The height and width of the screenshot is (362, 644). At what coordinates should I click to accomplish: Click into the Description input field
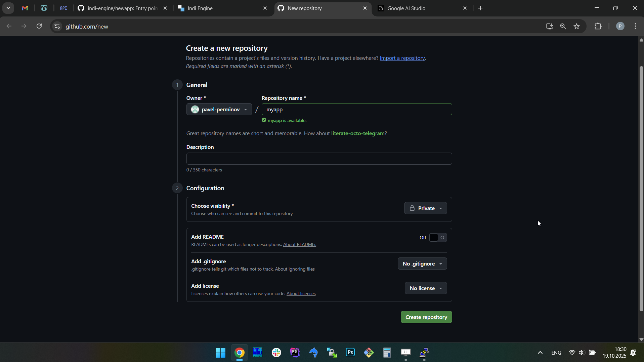[x=319, y=159]
